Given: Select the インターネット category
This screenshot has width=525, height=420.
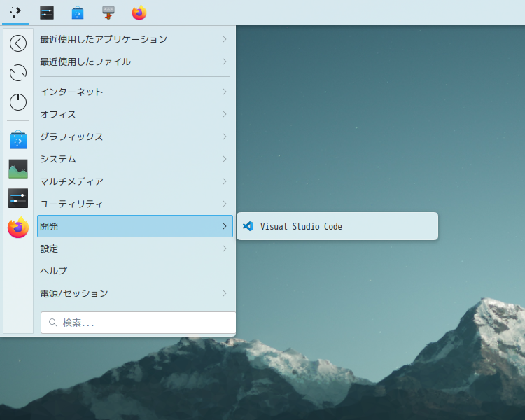Looking at the screenshot, I should [x=135, y=92].
